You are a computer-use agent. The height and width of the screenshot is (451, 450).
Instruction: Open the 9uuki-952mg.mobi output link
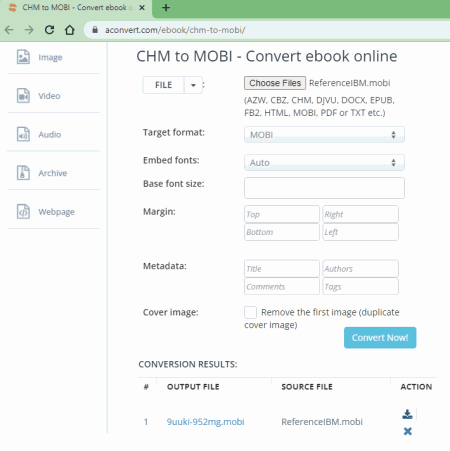pyautogui.click(x=206, y=422)
